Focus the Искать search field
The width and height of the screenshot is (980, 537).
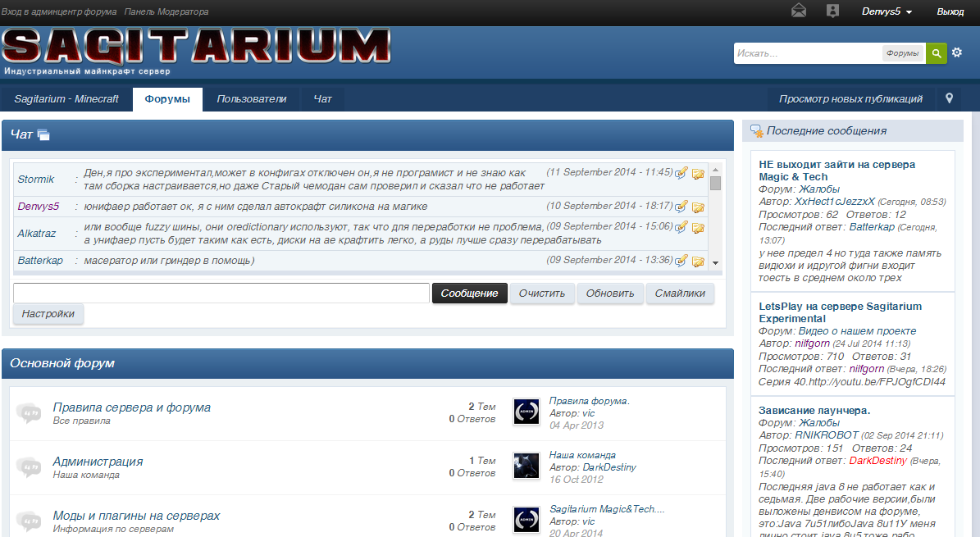point(807,53)
